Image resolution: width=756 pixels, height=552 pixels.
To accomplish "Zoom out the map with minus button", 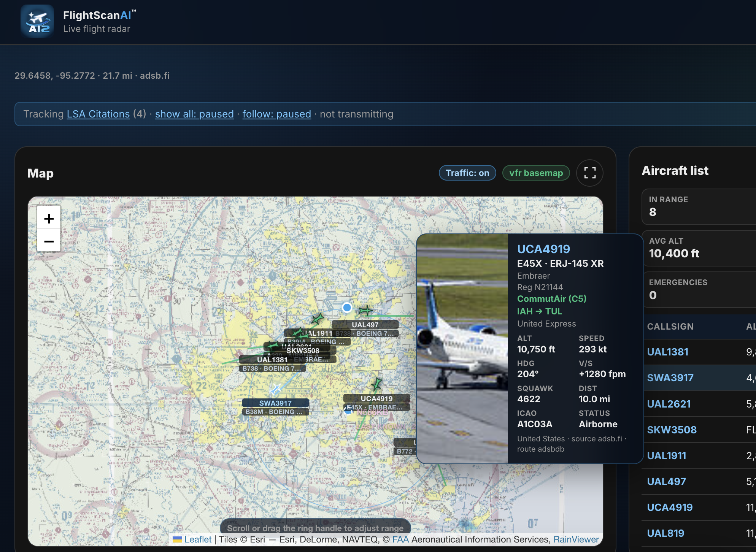I will (49, 241).
